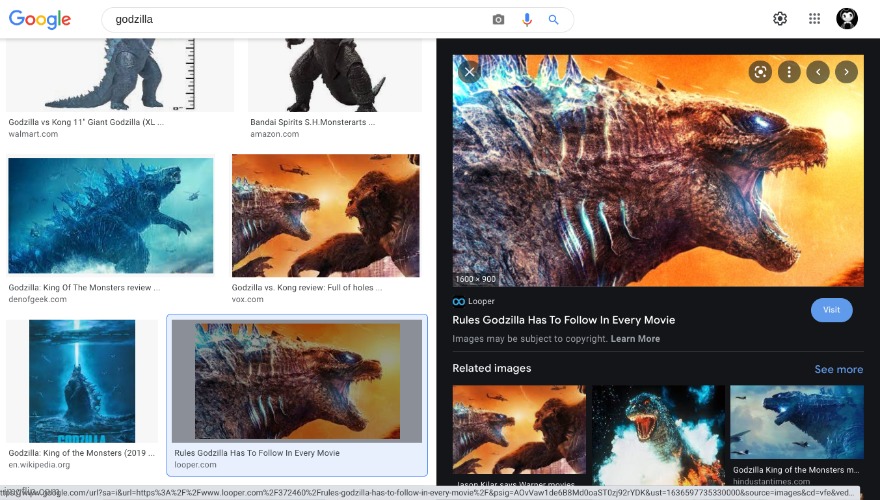This screenshot has width=880, height=500.
Task: Go to previous image in preview
Action: point(818,72)
